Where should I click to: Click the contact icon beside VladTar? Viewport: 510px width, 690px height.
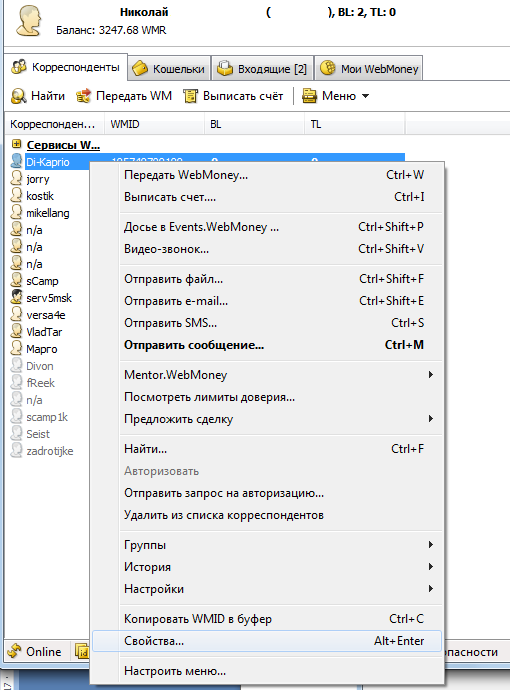tap(16, 331)
